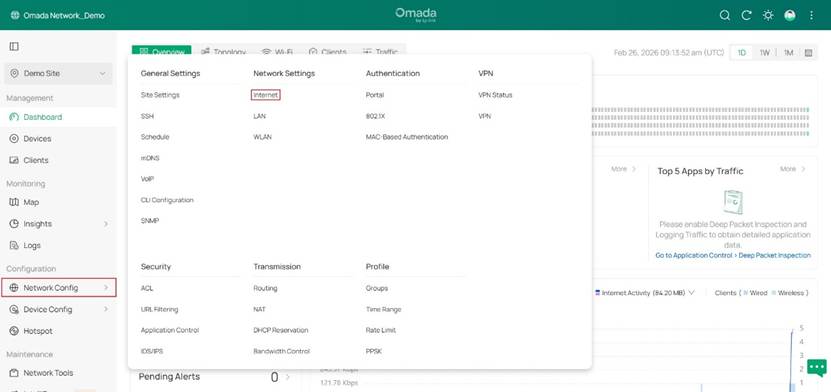This screenshot has height=392, width=831.
Task: Open ACL under Security
Action: tap(147, 289)
